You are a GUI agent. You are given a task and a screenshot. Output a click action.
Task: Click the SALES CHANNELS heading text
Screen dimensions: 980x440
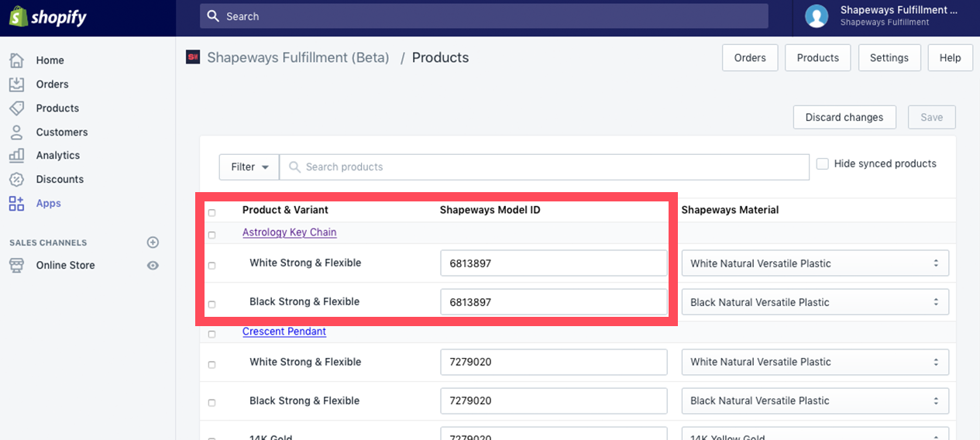click(48, 242)
